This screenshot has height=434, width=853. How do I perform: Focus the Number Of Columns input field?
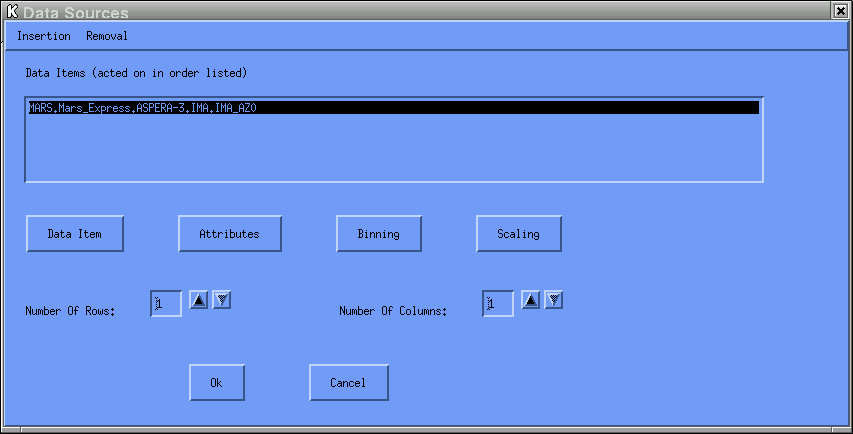click(498, 303)
